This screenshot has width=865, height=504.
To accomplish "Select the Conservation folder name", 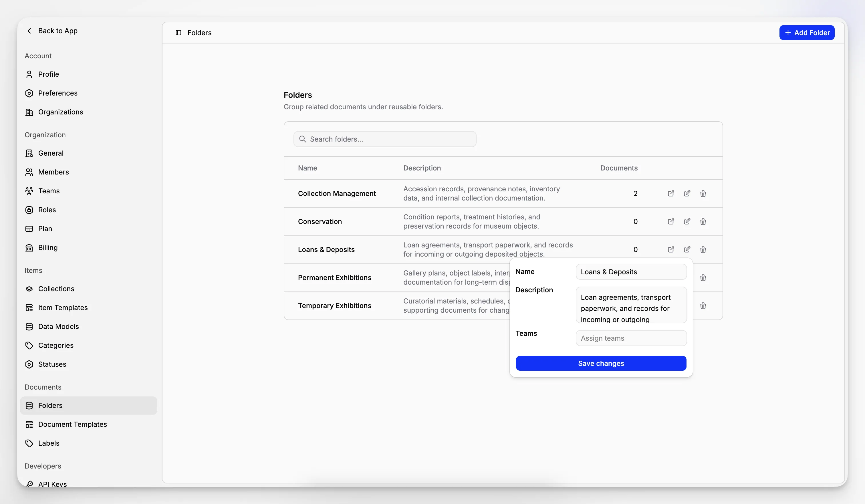I will pyautogui.click(x=320, y=221).
